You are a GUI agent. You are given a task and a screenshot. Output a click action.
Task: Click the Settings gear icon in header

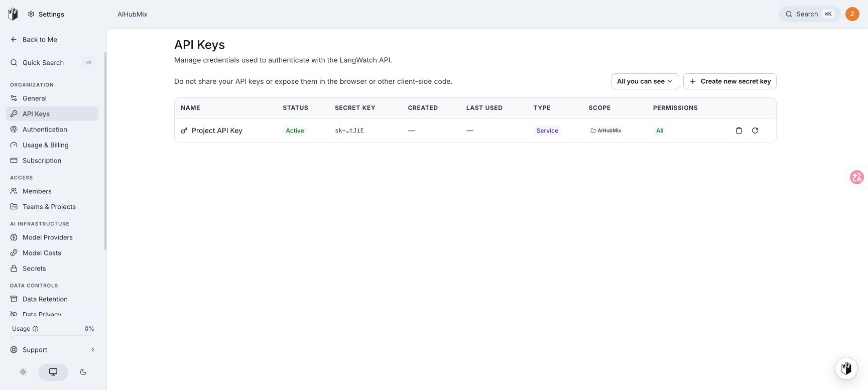[31, 14]
